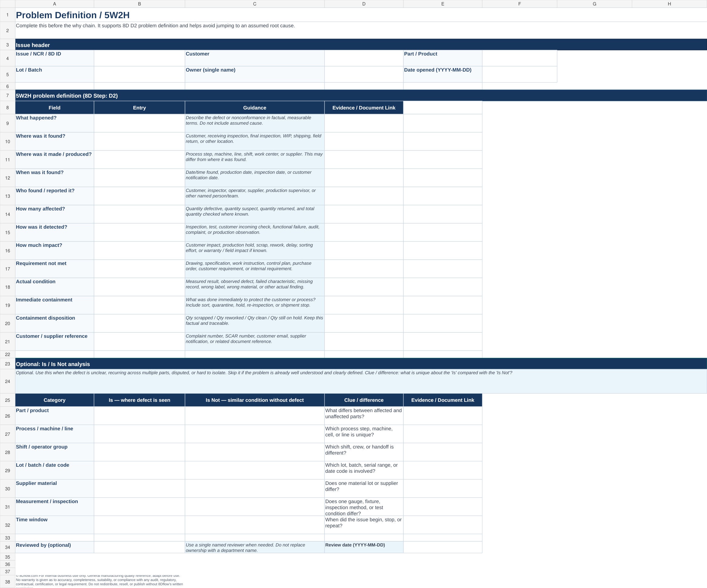Click the 'Issue header' section bar

361,45
